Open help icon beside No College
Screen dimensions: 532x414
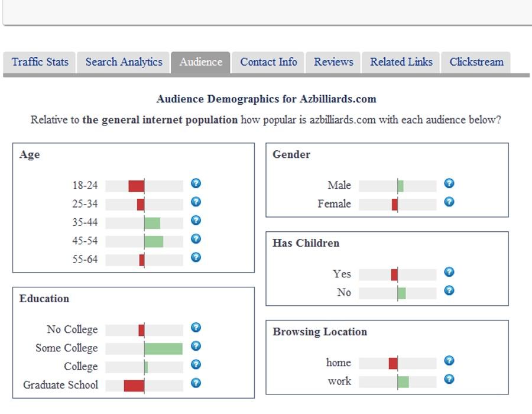point(196,328)
